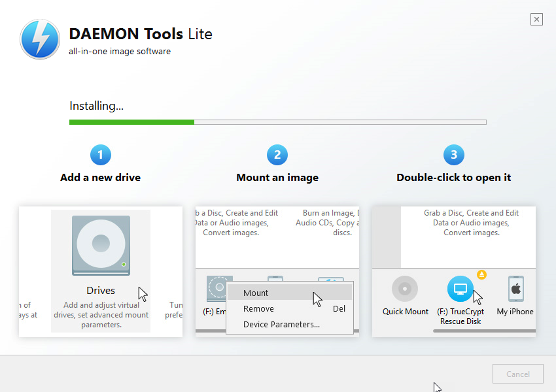This screenshot has height=392, width=556.
Task: Click the (F:) empty drive icon
Action: point(217,289)
